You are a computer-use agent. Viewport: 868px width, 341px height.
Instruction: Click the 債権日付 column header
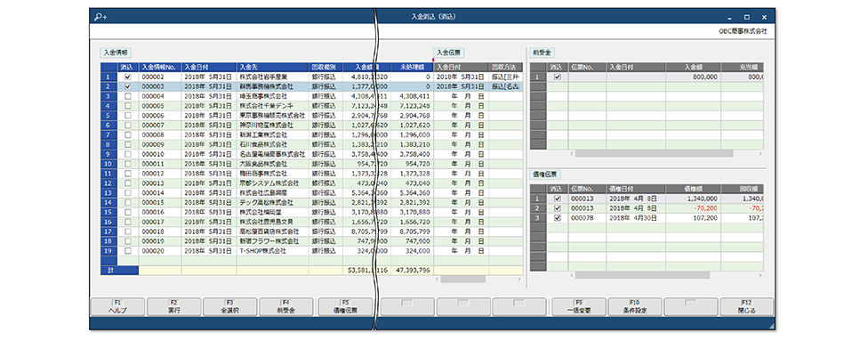[636, 189]
